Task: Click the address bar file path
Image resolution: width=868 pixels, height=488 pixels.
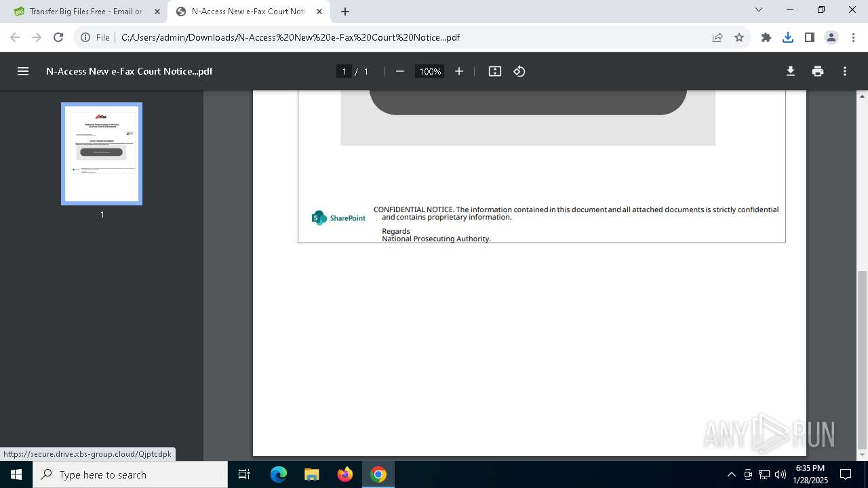Action: [x=290, y=37]
